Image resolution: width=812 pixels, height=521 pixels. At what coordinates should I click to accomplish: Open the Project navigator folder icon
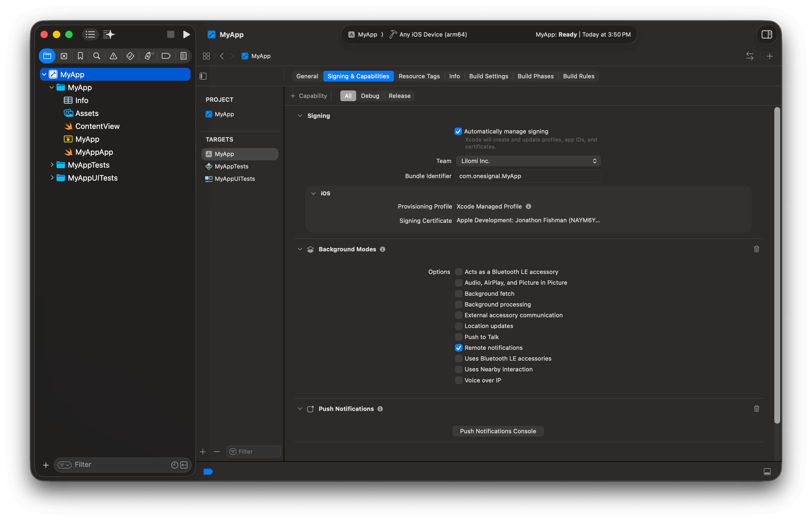(47, 56)
